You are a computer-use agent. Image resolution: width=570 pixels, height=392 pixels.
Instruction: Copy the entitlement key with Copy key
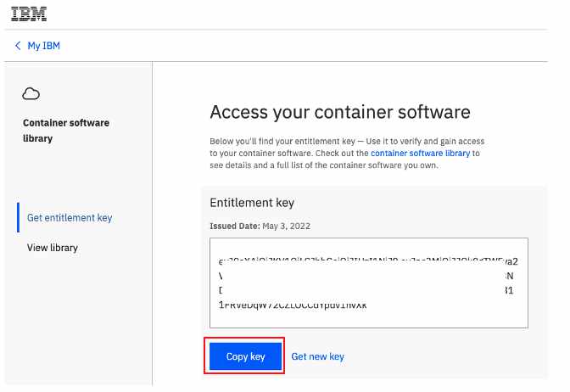[245, 356]
